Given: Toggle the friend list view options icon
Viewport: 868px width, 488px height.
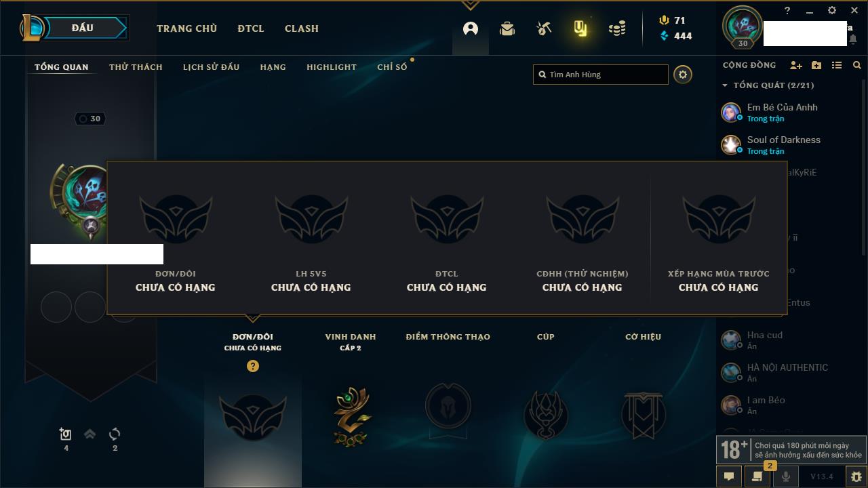Looking at the screenshot, I should [837, 66].
